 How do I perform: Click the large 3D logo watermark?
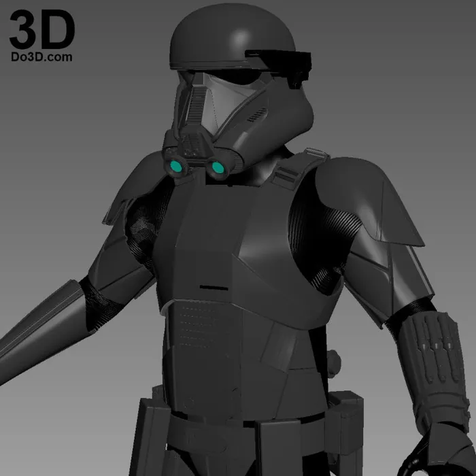tap(41, 27)
